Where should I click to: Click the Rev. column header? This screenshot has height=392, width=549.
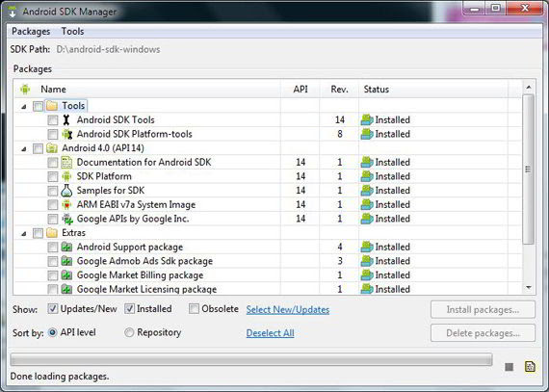(x=339, y=90)
